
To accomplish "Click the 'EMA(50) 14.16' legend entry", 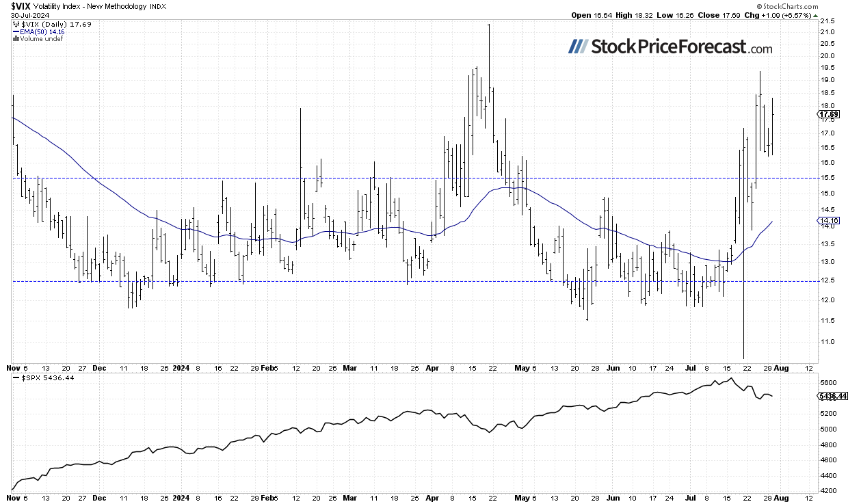I will (39, 31).
